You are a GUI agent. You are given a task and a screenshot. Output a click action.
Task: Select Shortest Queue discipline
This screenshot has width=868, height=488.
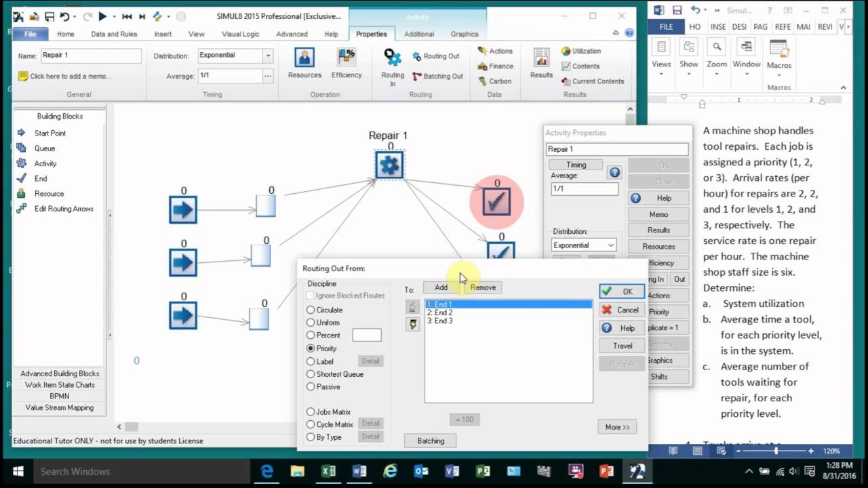point(311,374)
